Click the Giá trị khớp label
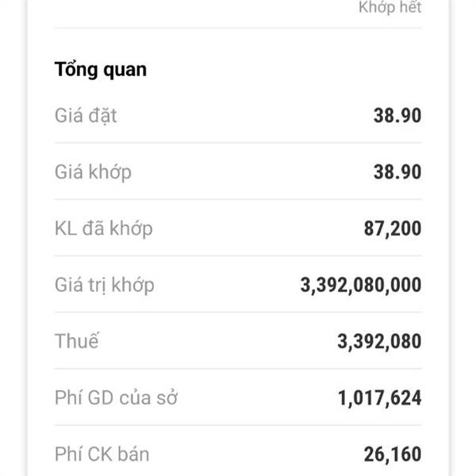The height and width of the screenshot is (476, 476). 105,285
